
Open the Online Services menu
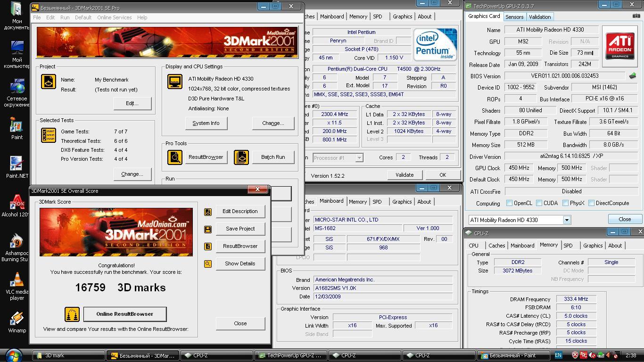(115, 17)
